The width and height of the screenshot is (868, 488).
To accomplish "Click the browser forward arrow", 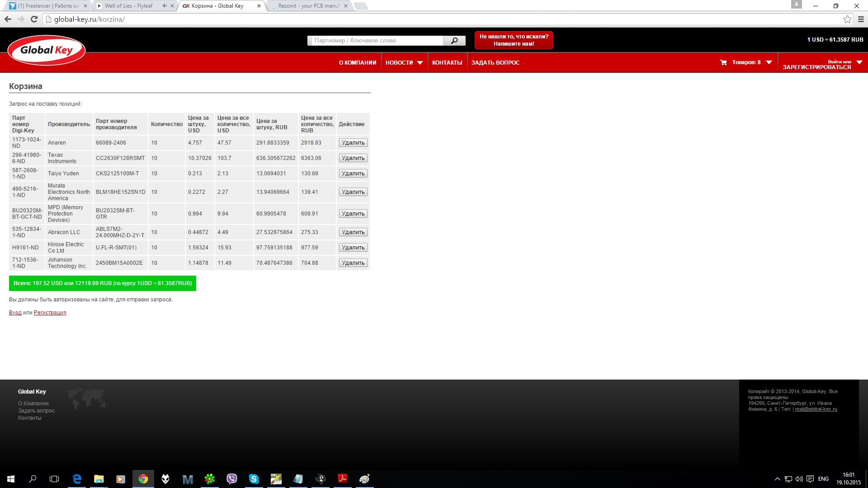I will pyautogui.click(x=21, y=19).
